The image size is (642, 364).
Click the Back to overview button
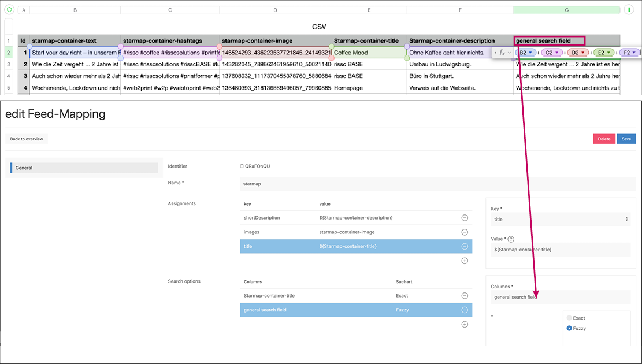(x=27, y=139)
